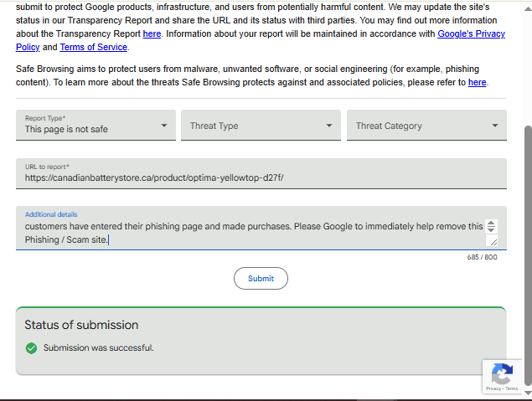Open the Policy link

pyautogui.click(x=28, y=47)
